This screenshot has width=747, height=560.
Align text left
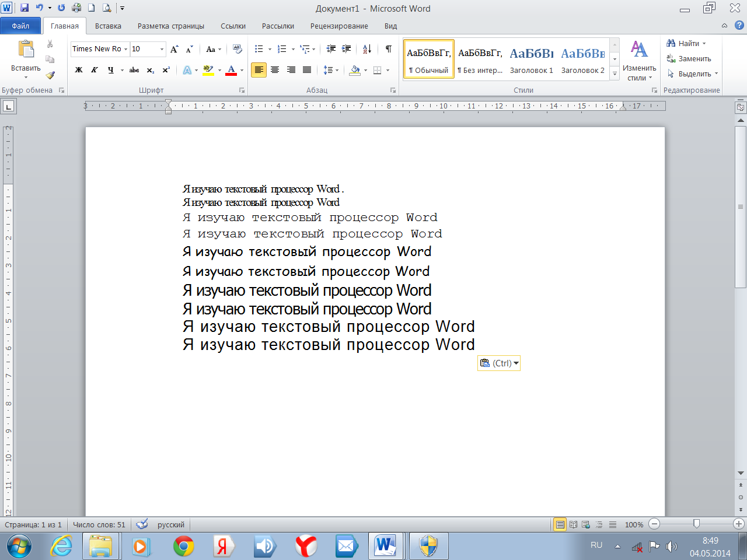tap(259, 70)
